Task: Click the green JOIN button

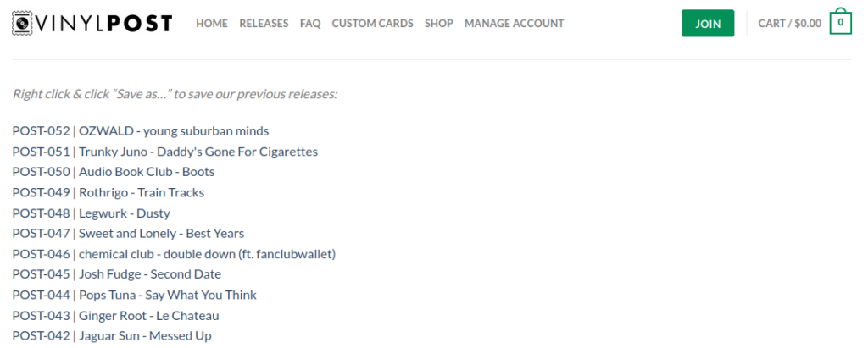Action: point(708,23)
